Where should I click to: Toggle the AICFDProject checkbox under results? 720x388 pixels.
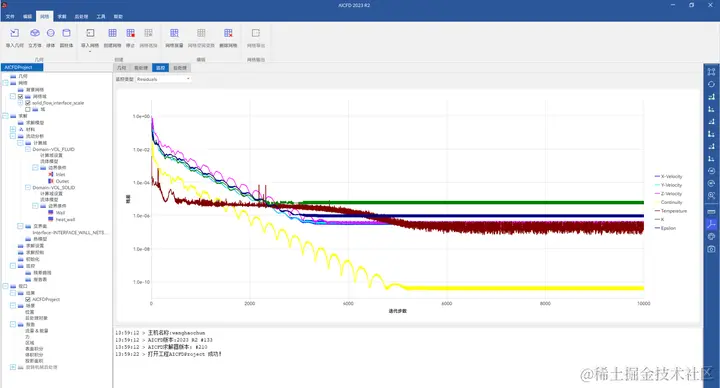(28, 299)
